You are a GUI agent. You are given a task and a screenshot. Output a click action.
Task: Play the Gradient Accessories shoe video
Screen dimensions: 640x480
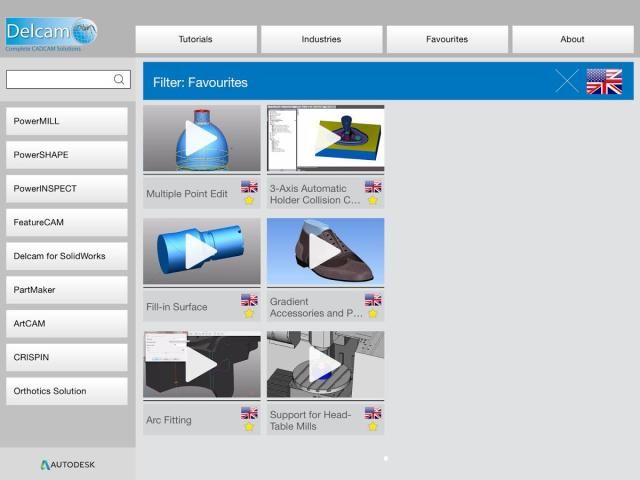coord(325,252)
